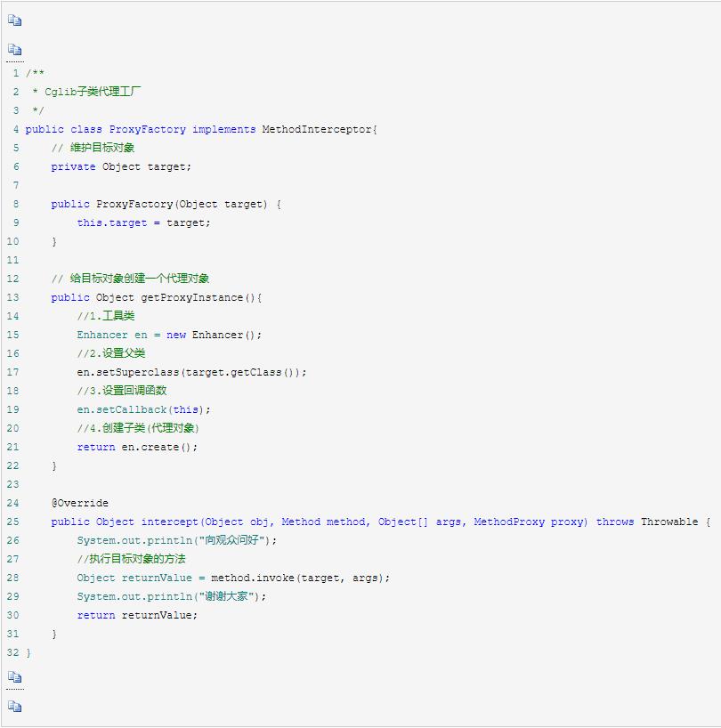Click the comment '// 维护目标对象'
This screenshot has width=721, height=728.
93,148
